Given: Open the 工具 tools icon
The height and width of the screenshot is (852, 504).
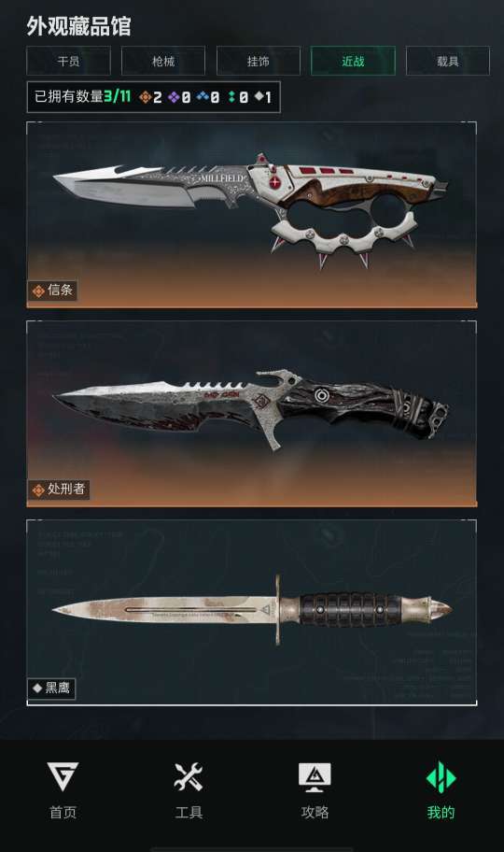Looking at the screenshot, I should click(189, 789).
